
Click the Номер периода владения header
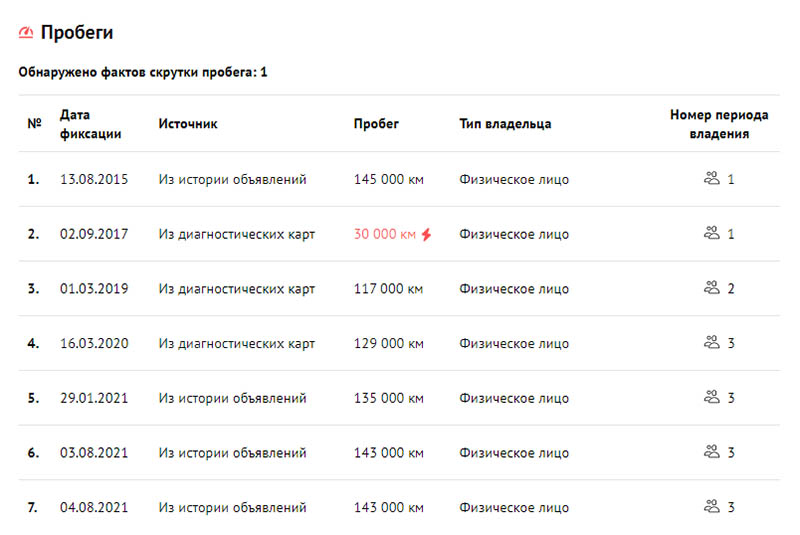click(x=719, y=124)
